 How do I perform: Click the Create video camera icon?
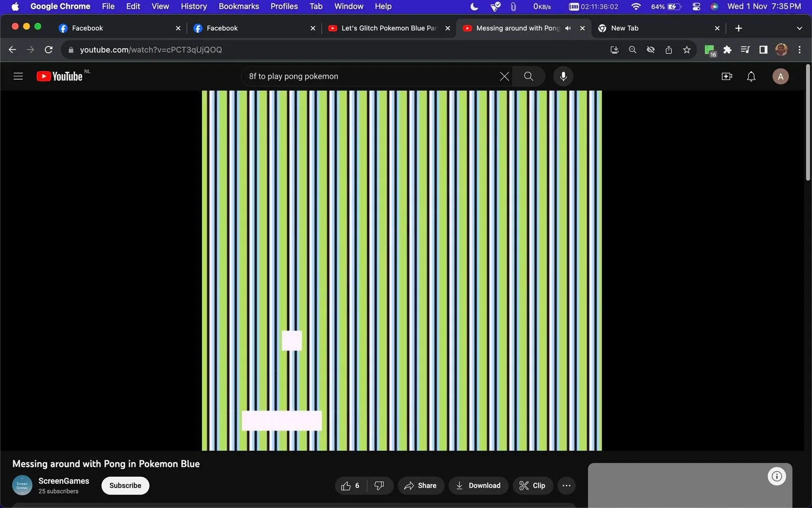point(727,76)
